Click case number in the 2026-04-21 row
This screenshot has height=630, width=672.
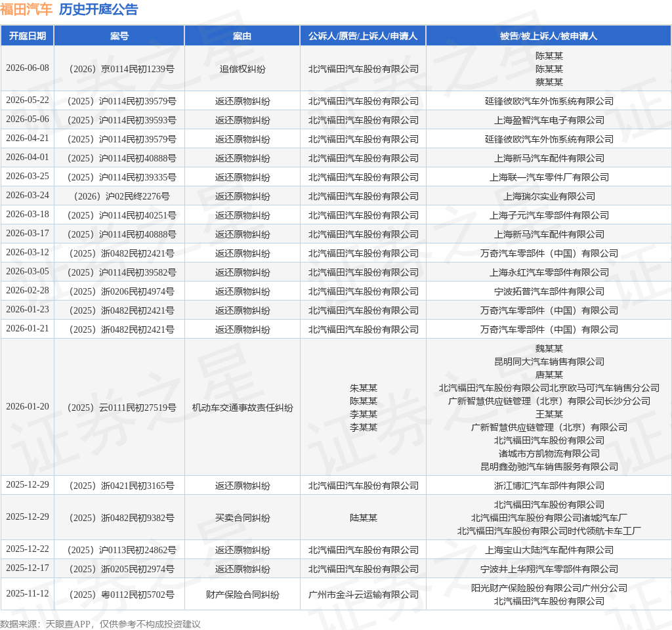coord(121,139)
